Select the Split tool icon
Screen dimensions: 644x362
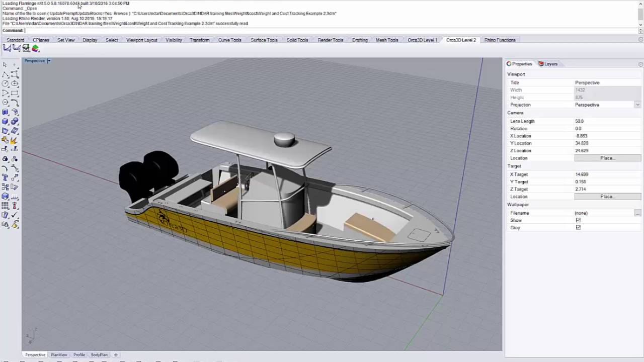click(x=15, y=149)
